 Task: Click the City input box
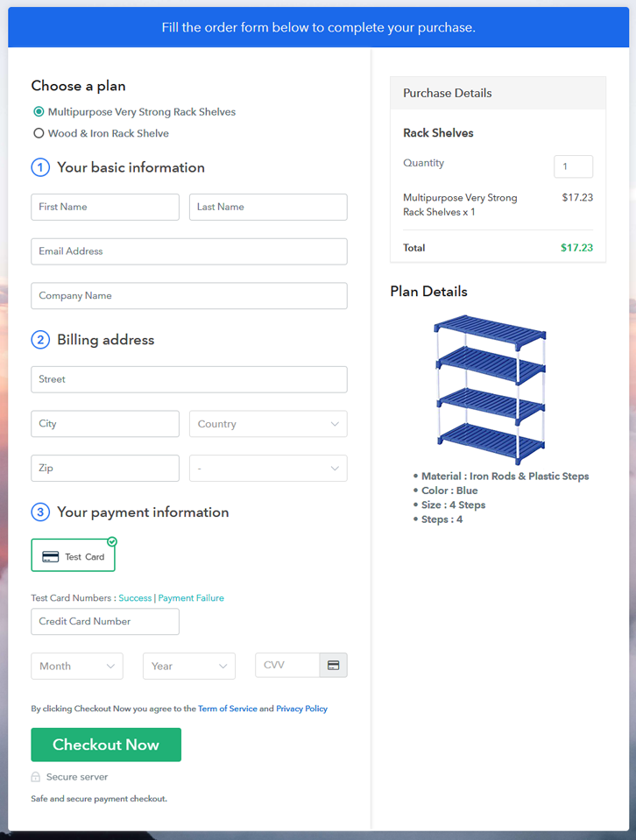click(x=105, y=424)
